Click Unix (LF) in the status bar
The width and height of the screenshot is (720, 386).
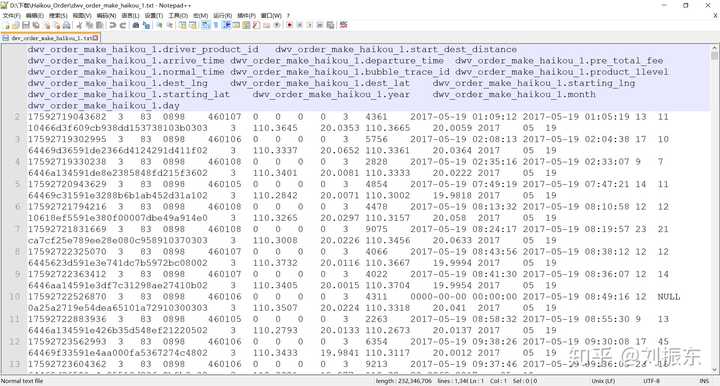(x=603, y=381)
